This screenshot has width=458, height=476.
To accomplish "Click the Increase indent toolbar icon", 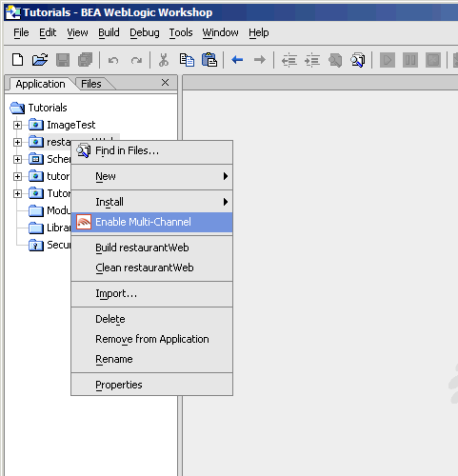I will tap(312, 60).
